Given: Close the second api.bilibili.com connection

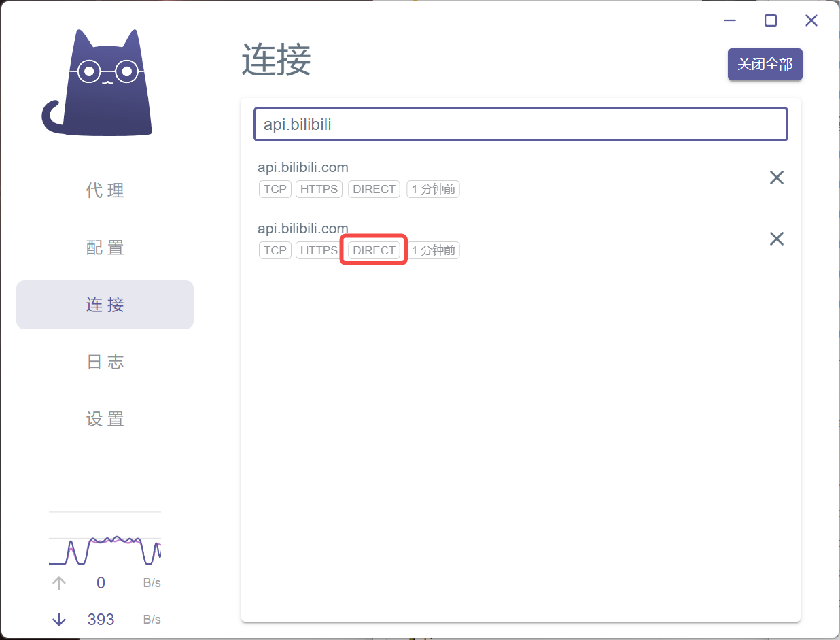Looking at the screenshot, I should point(777,239).
